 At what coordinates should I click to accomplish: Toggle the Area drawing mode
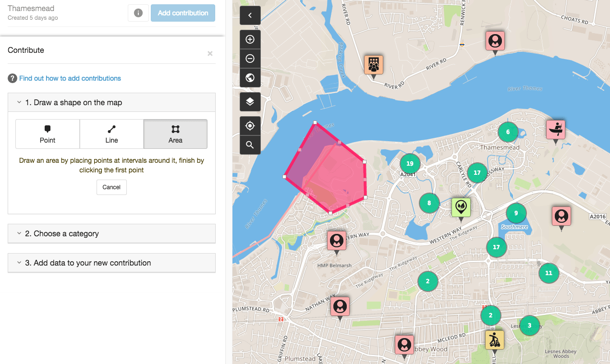tap(175, 134)
